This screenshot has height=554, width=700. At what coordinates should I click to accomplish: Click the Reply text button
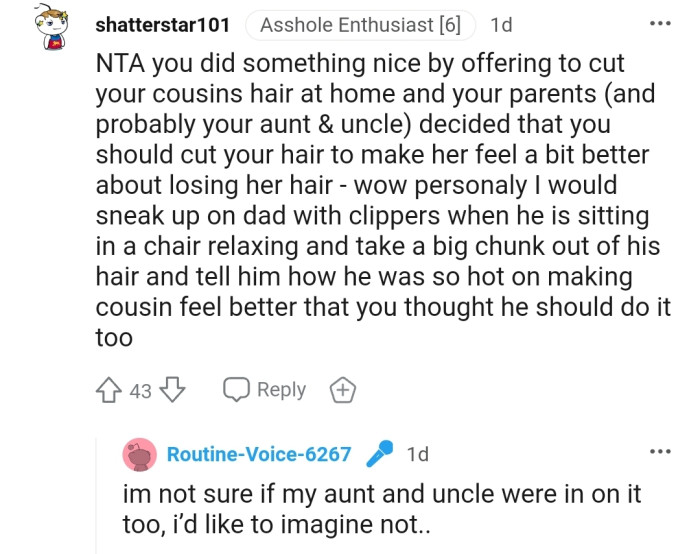(x=281, y=390)
